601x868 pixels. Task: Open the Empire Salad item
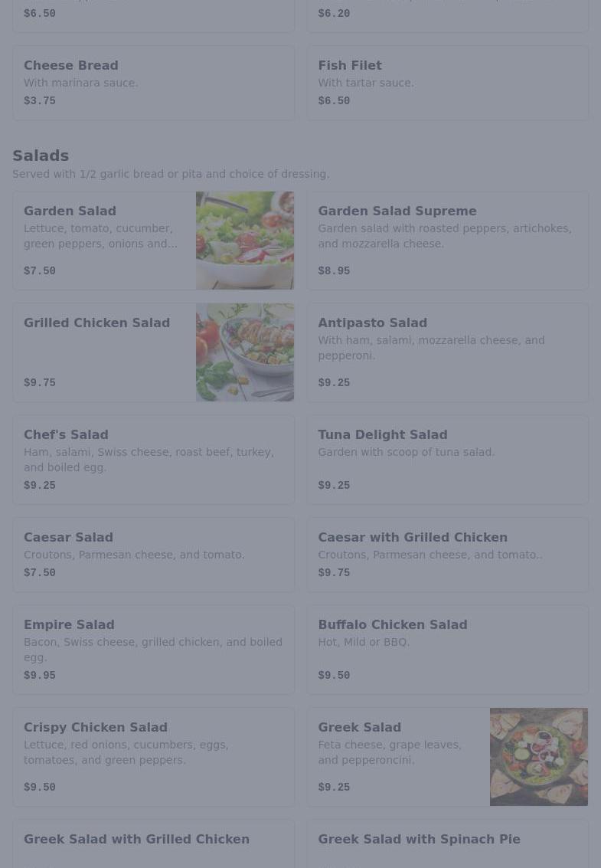(153, 650)
